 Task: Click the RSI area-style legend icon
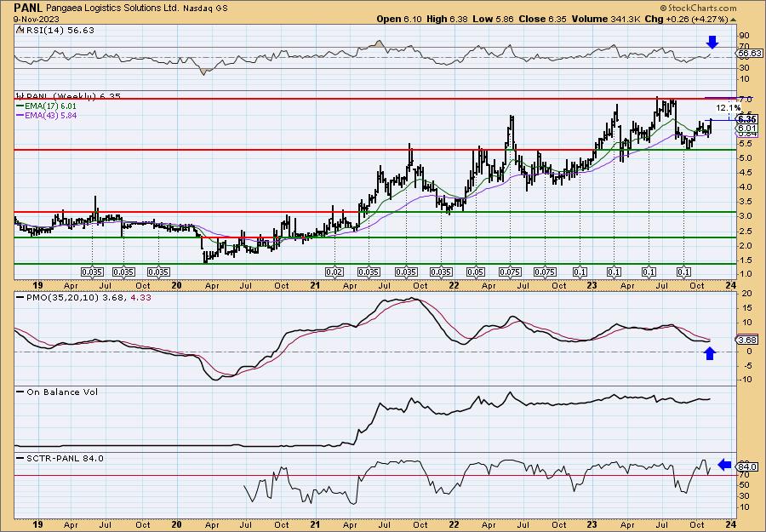(x=20, y=31)
